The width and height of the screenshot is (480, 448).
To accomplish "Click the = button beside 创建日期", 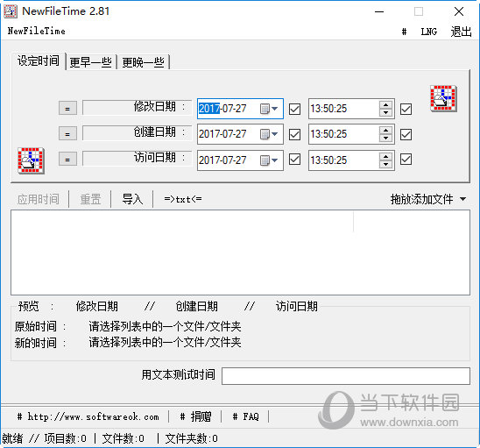I will point(67,133).
